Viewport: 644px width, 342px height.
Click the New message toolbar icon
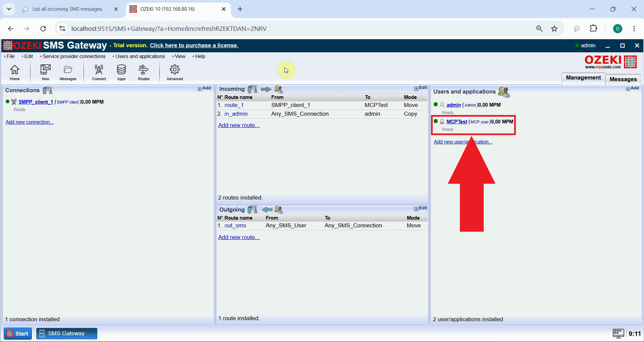[45, 72]
